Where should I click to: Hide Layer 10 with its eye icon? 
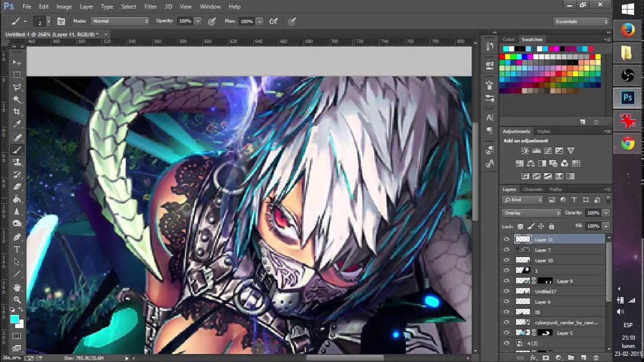click(x=507, y=260)
